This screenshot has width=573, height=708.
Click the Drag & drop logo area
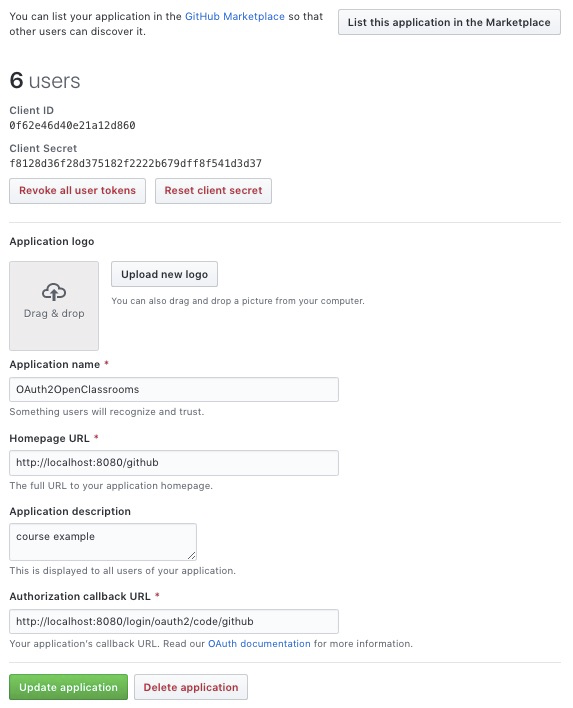pyautogui.click(x=54, y=306)
